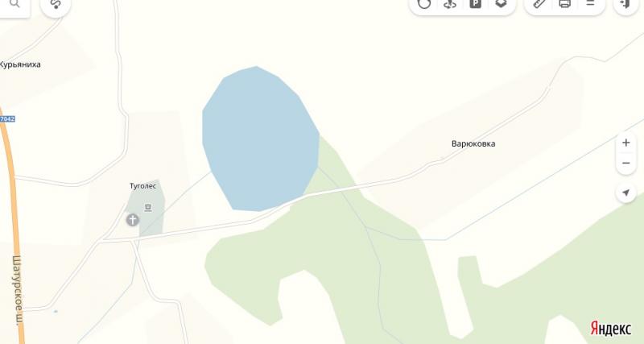This screenshot has width=644, height=344.
Task: Click the my location arrow button
Action: [x=626, y=193]
